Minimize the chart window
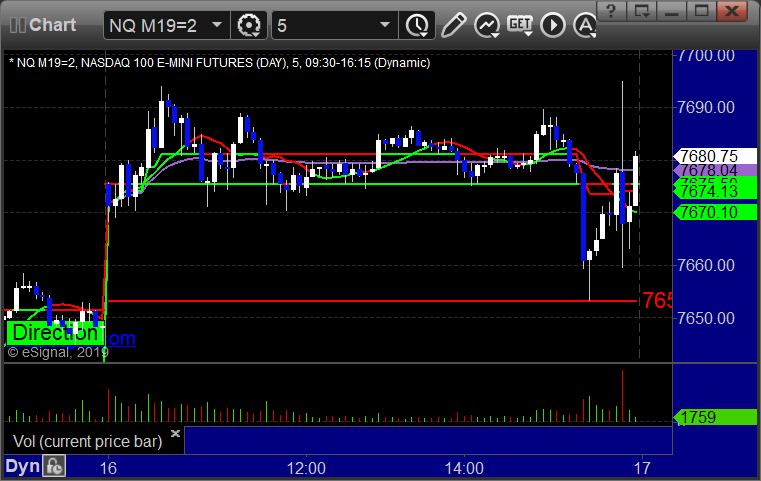761x481 pixels. point(671,11)
